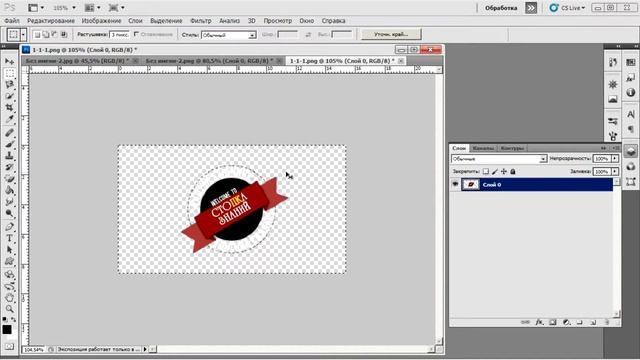This screenshot has width=640, height=360.
Task: Select the Обработка workspace button
Action: [501, 8]
